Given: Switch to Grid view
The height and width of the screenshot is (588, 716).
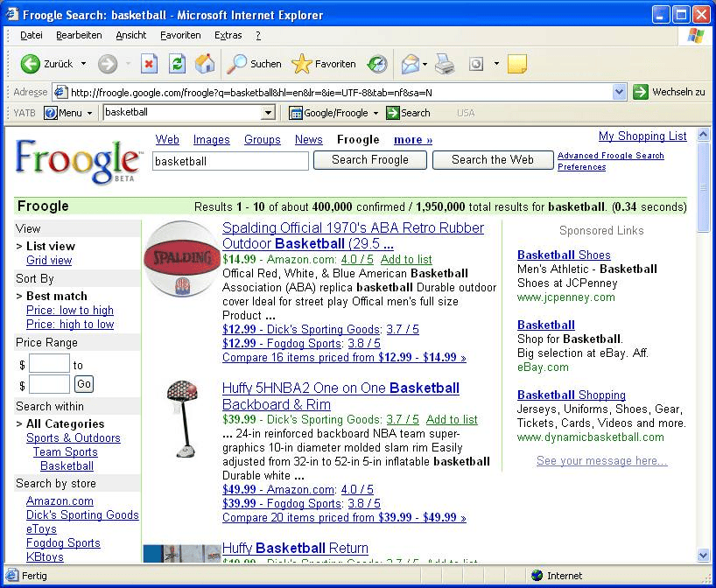Looking at the screenshot, I should coord(48,260).
